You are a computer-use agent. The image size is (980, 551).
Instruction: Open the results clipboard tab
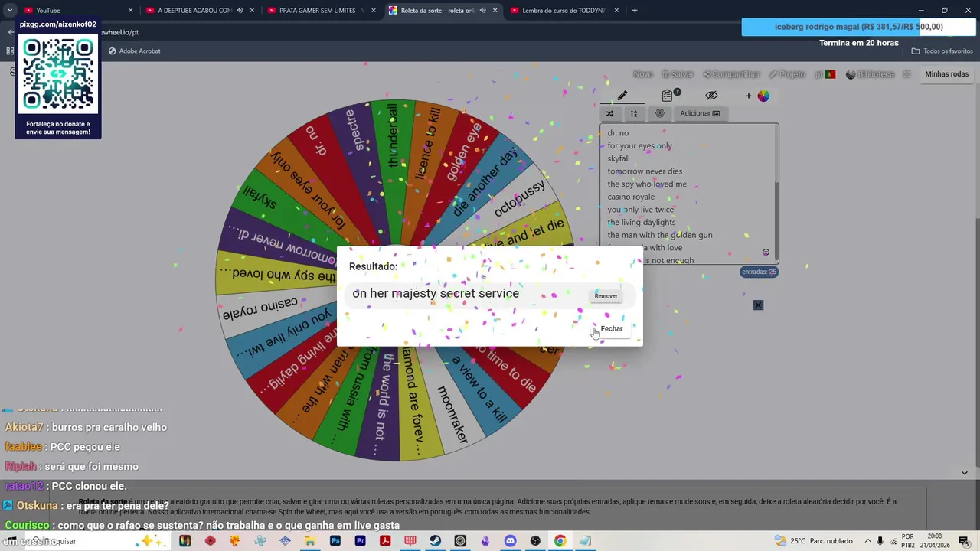click(668, 96)
